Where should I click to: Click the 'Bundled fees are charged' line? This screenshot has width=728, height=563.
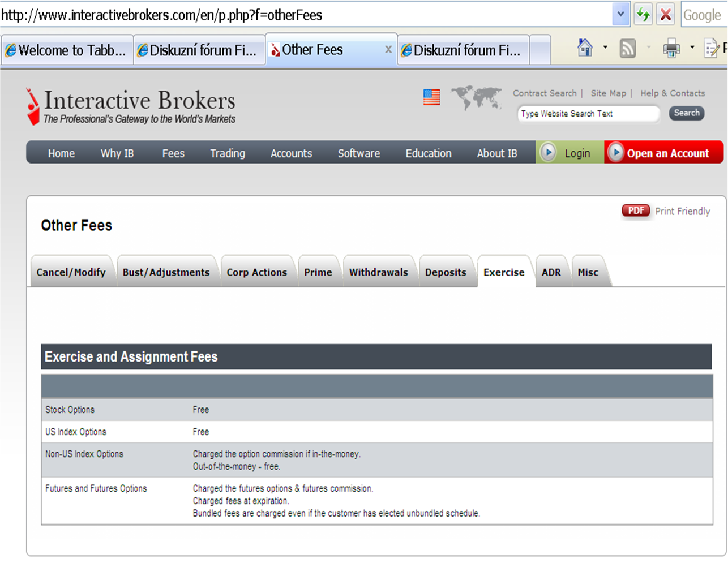pos(336,513)
